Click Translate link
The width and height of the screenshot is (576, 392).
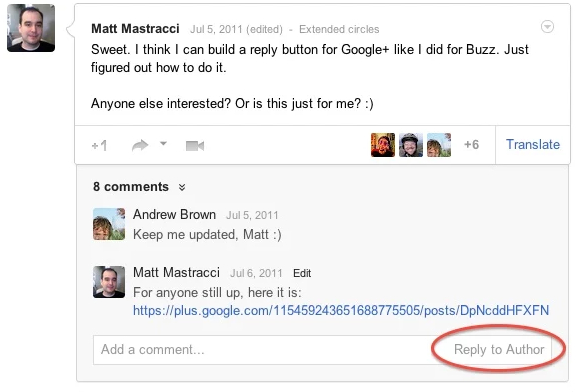click(x=533, y=144)
